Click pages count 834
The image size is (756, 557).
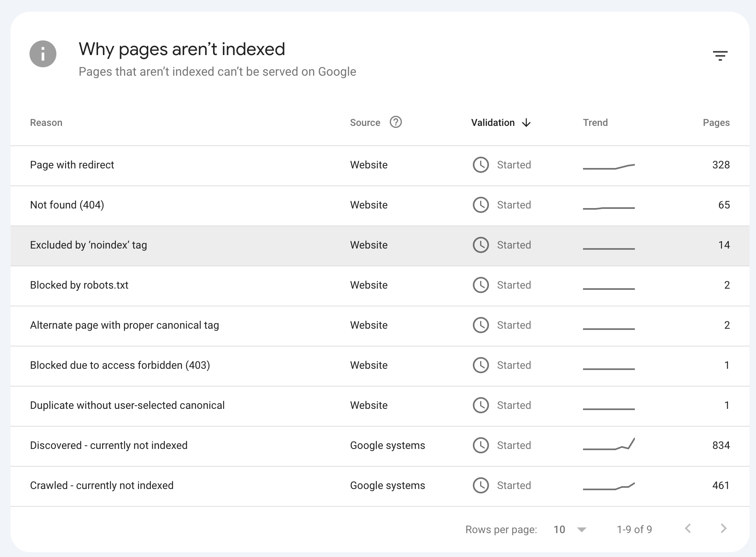[721, 445]
